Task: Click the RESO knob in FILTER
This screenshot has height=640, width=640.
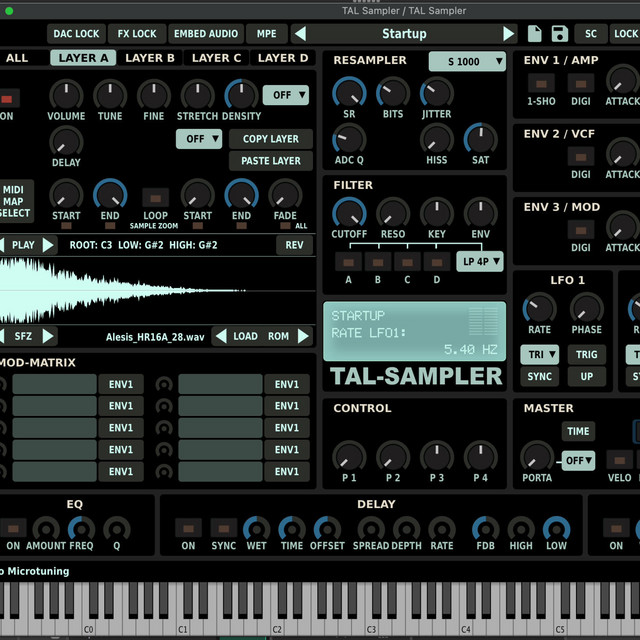Action: tap(393, 213)
